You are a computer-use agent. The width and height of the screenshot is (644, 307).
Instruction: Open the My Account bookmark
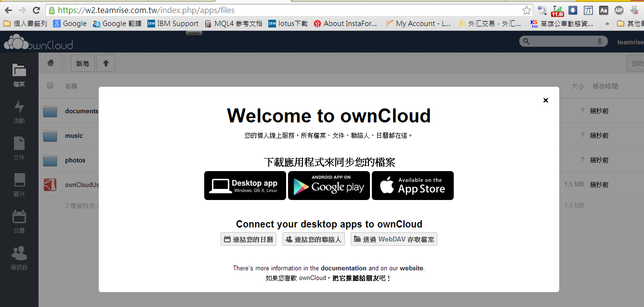pos(419,23)
